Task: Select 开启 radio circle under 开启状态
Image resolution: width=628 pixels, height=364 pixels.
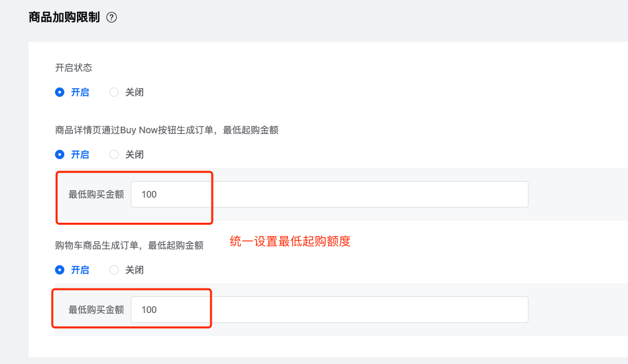Action: pyautogui.click(x=60, y=93)
